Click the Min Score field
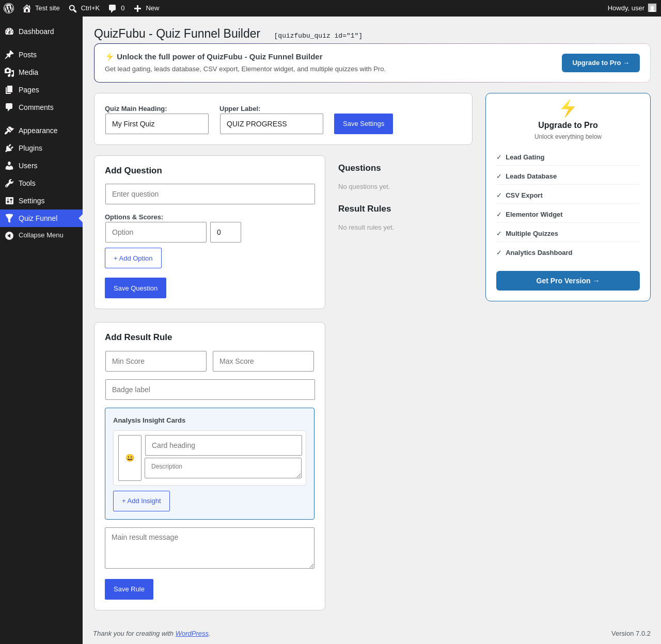Image resolution: width=661 pixels, height=644 pixels. (156, 361)
